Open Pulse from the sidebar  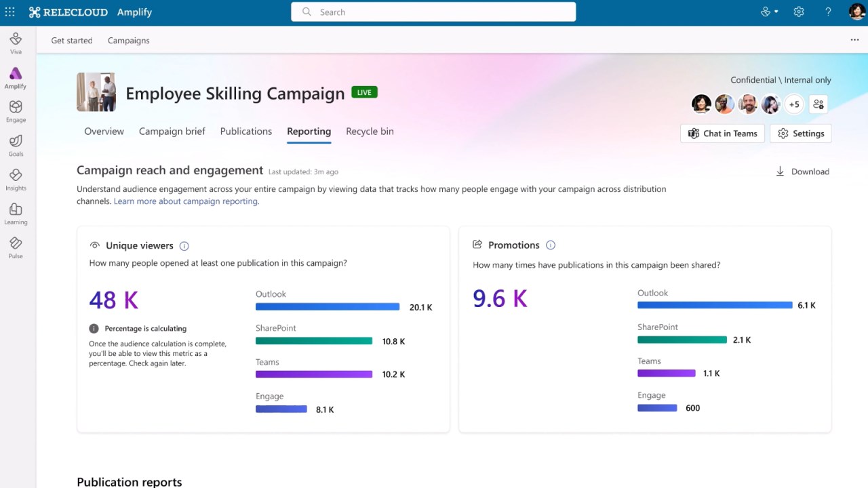(x=16, y=247)
